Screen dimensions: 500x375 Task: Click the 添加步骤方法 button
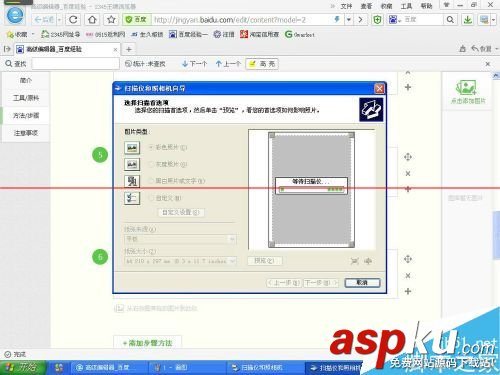(x=148, y=343)
